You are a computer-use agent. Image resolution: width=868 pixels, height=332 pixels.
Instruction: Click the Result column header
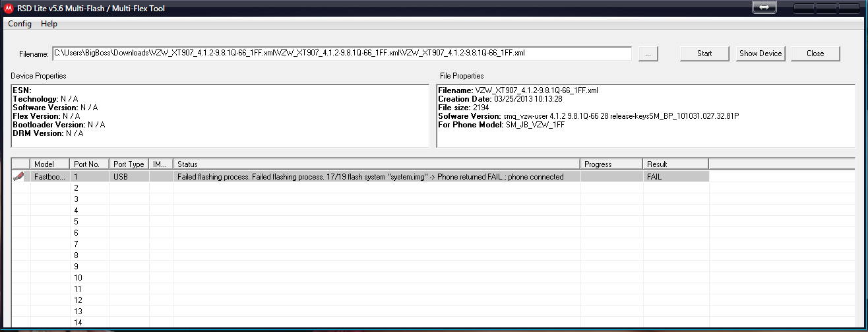coord(675,164)
